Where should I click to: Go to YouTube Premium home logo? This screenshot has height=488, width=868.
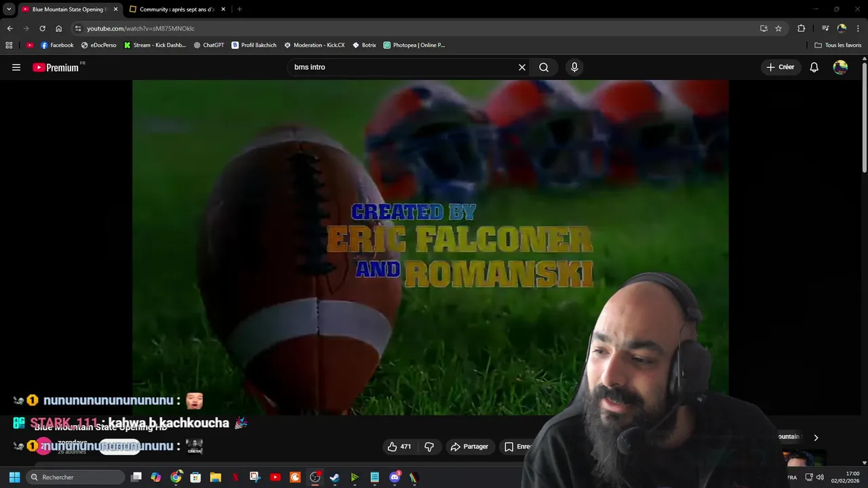click(56, 67)
